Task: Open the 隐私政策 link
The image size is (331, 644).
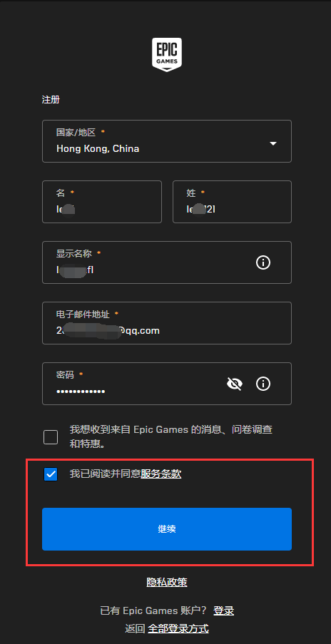Action: pyautogui.click(x=167, y=582)
